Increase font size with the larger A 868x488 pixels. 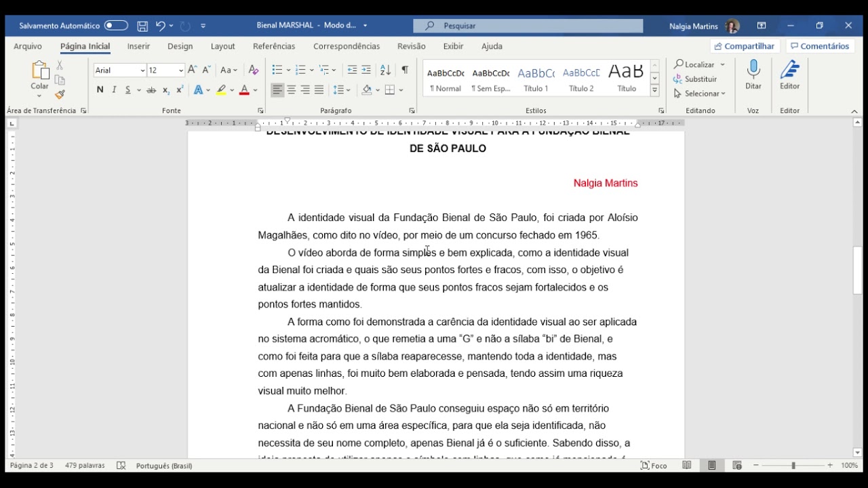[x=193, y=70]
